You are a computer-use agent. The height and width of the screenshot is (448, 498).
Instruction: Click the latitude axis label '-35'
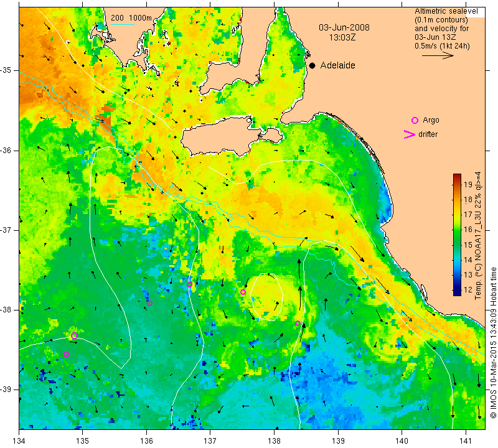pos(6,70)
